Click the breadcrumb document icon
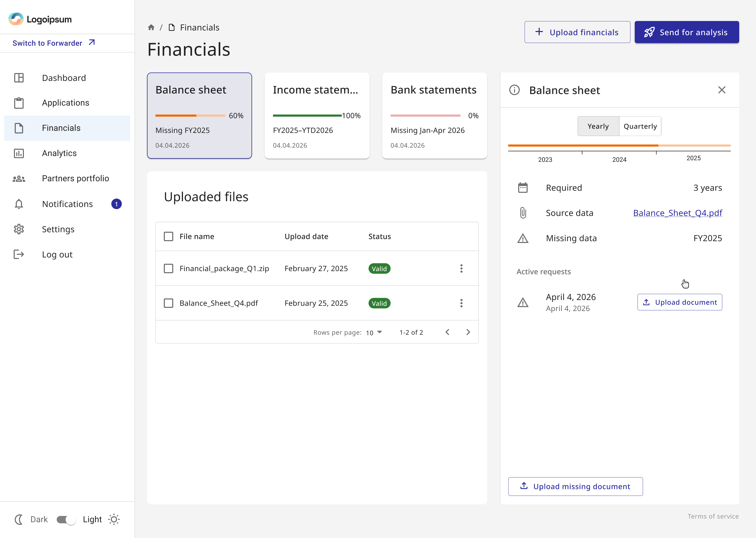Viewport: 756px width, 538px height. pyautogui.click(x=171, y=27)
